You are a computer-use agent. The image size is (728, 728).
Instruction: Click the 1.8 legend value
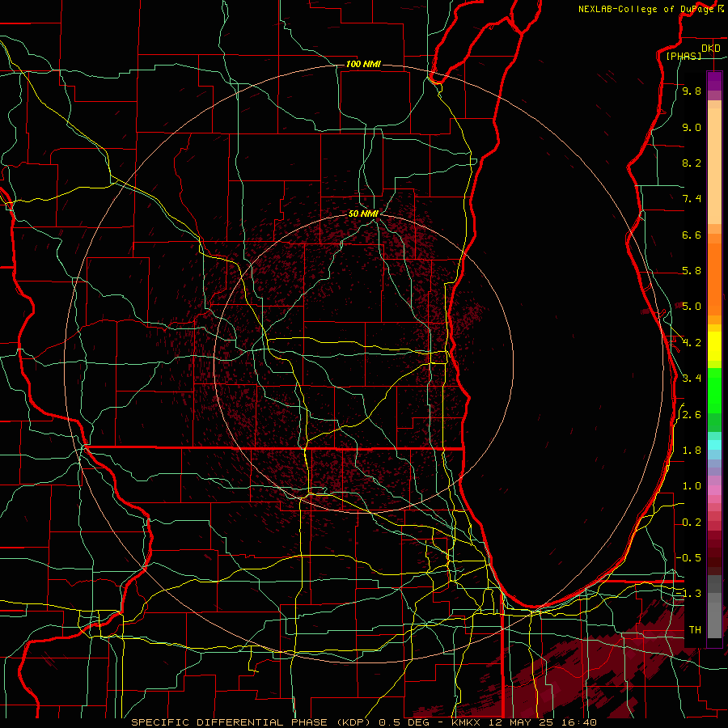click(x=692, y=451)
